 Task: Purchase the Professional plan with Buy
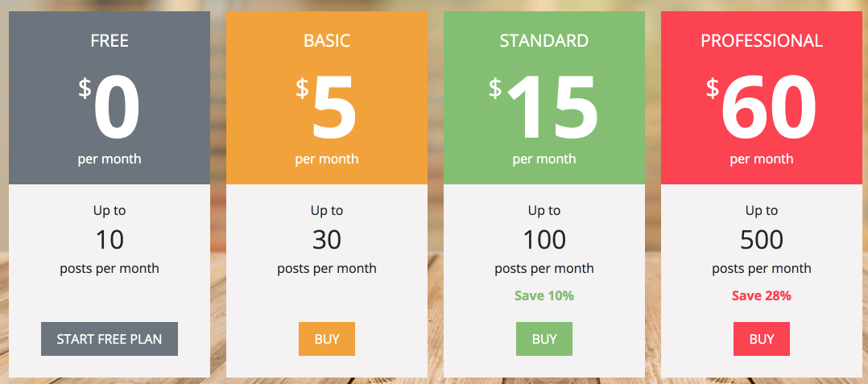click(x=762, y=339)
